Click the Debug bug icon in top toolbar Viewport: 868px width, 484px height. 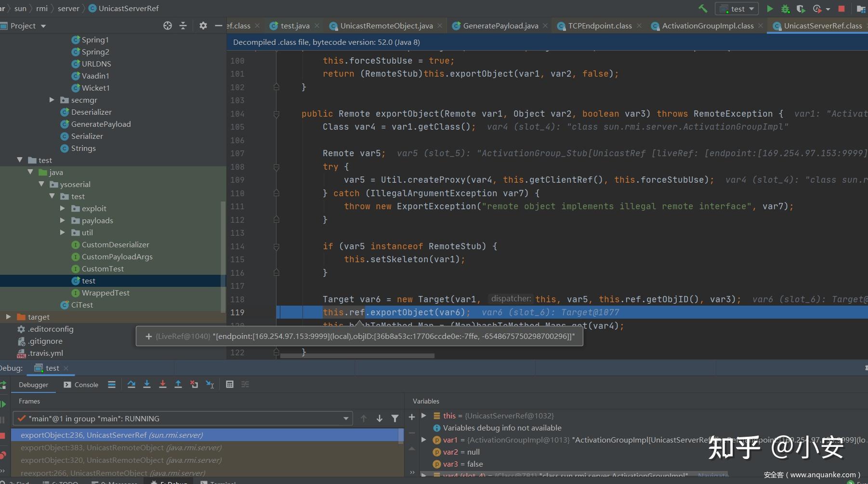785,9
